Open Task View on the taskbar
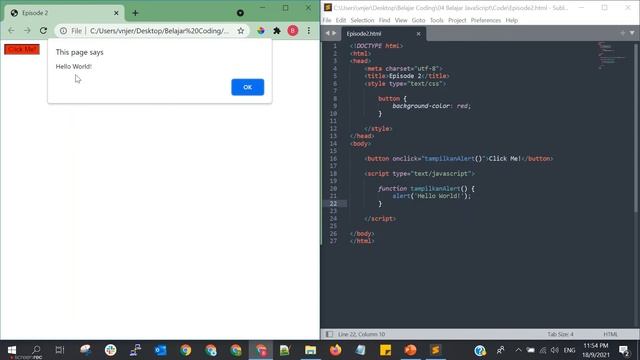Image resolution: width=640 pixels, height=360 pixels. click(60, 350)
